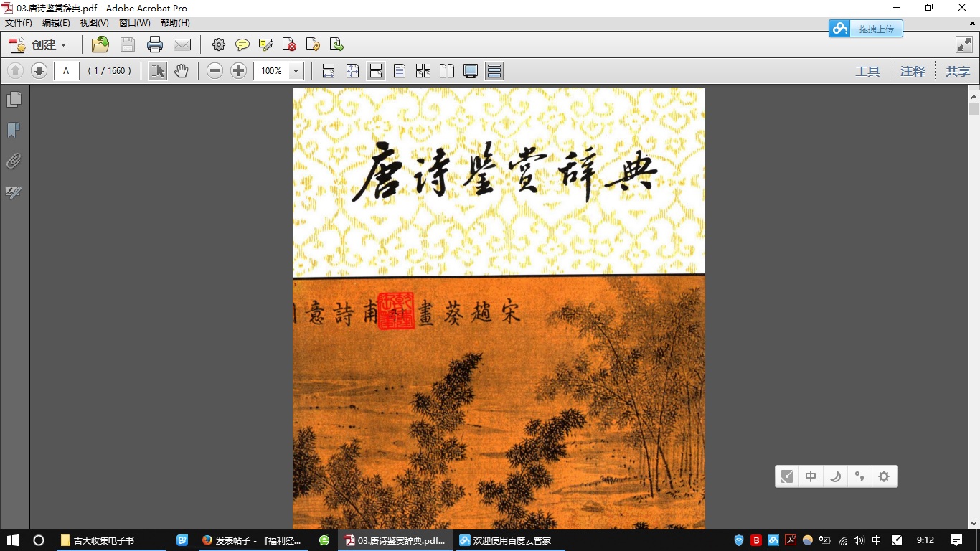Open the notification center icon
980x551 pixels.
(x=956, y=540)
